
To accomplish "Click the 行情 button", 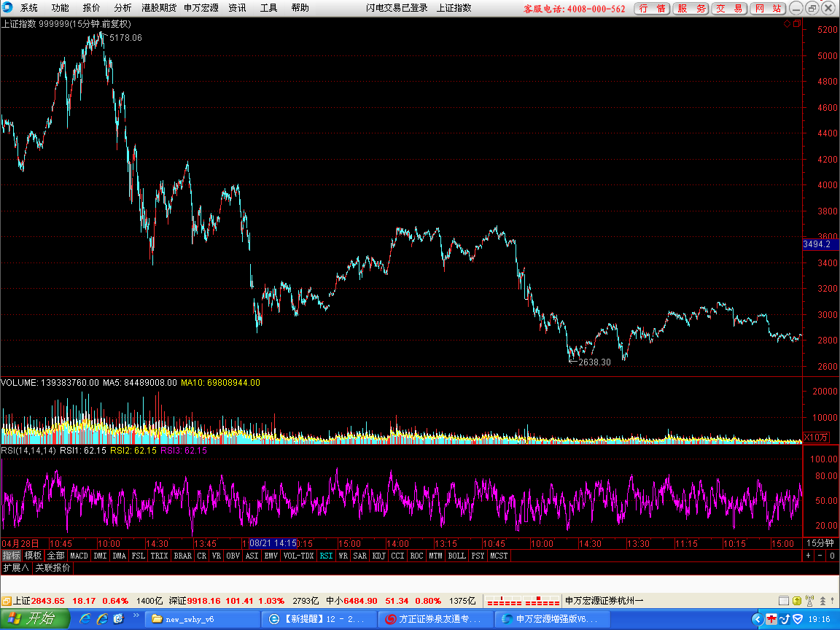I will (652, 9).
